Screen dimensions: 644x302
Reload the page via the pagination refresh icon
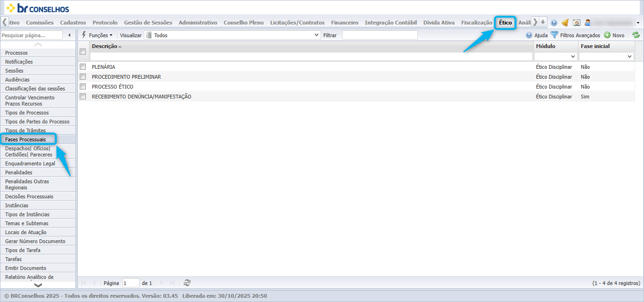[x=187, y=283]
